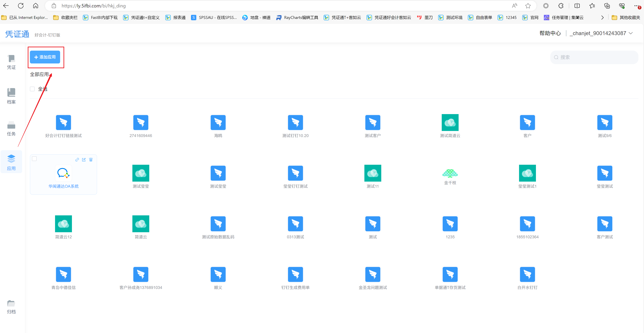The height and width of the screenshot is (333, 644).
Task: Click the 凭证通 logo
Action: pyautogui.click(x=17, y=34)
